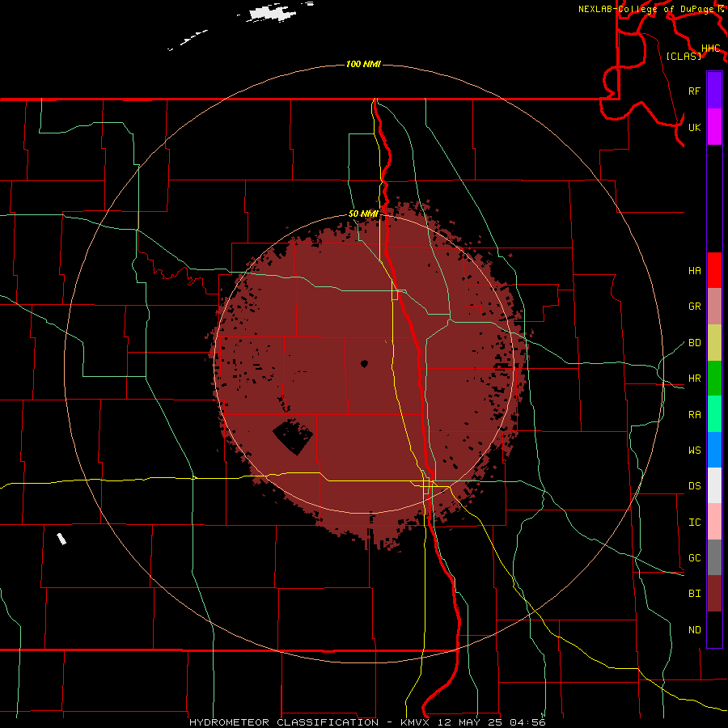Click the UK magenta legend swatch
The width and height of the screenshot is (728, 728).
pyautogui.click(x=714, y=127)
